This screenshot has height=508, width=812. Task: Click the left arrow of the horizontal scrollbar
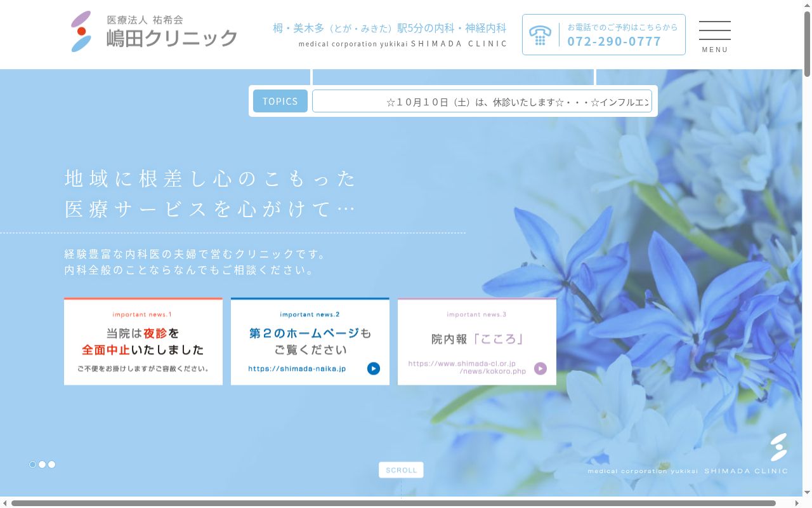click(5, 503)
